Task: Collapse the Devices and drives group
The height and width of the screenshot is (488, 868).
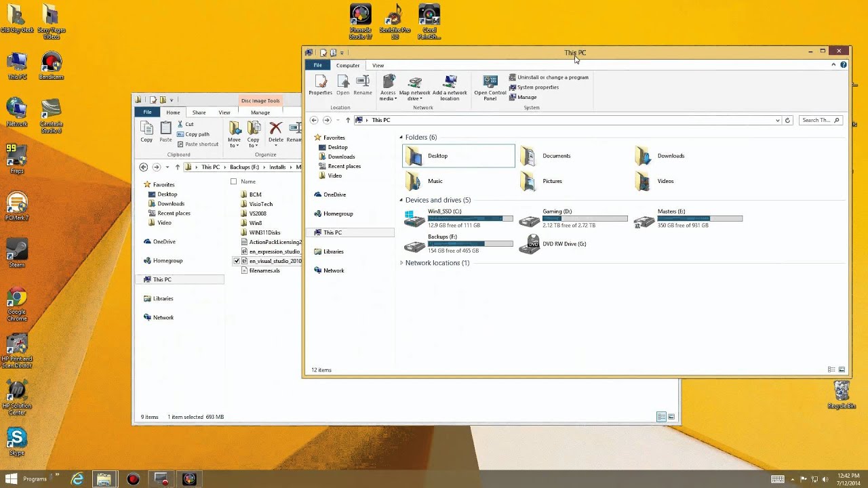Action: pyautogui.click(x=401, y=200)
